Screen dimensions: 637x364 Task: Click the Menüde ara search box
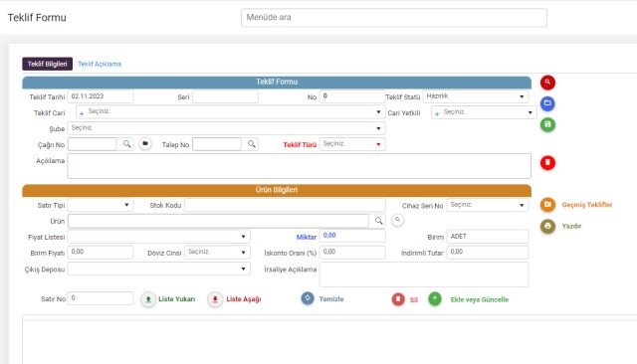[394, 18]
